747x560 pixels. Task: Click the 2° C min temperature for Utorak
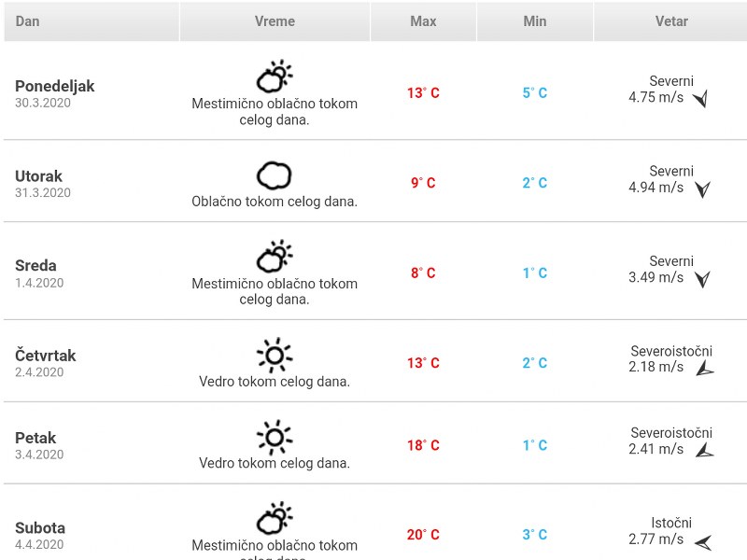point(535,183)
